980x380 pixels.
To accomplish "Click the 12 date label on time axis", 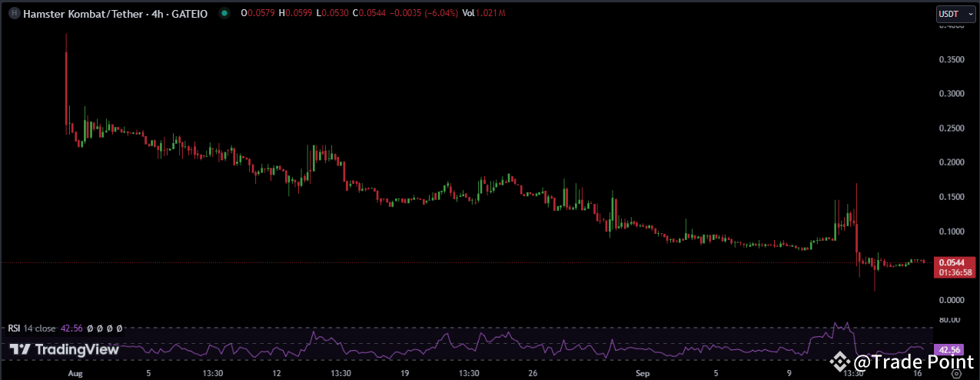I will pos(276,374).
